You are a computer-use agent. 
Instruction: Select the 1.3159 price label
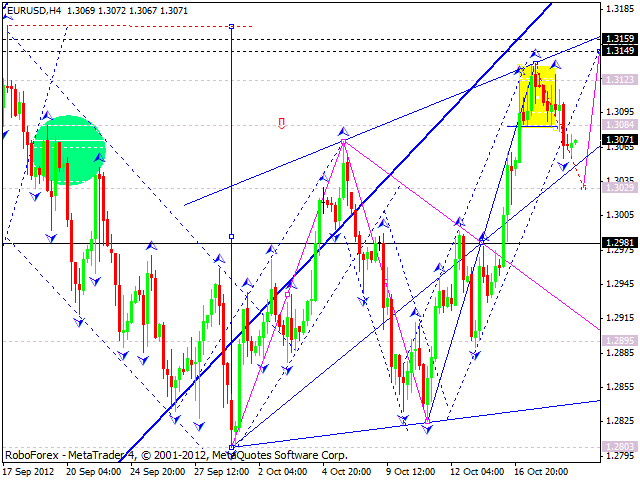620,39
